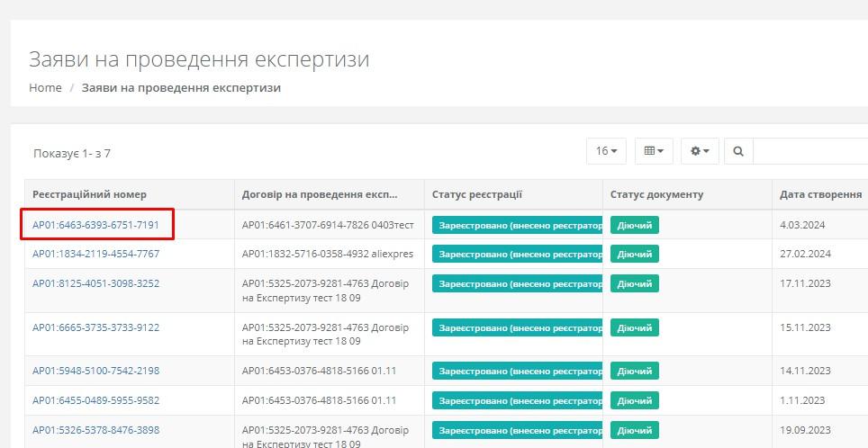Open application AP01:1834-2119-4554-7767
868x448 pixels.
(95, 254)
